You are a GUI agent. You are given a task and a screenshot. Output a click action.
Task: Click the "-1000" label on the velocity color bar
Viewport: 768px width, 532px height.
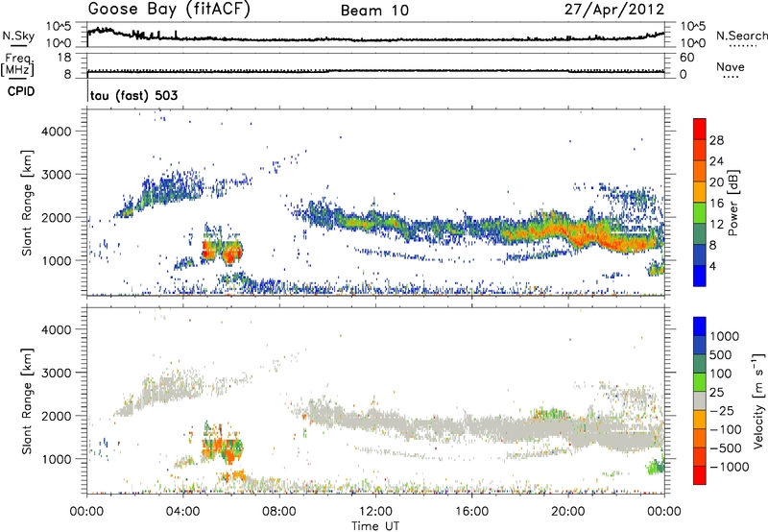pyautogui.click(x=729, y=467)
